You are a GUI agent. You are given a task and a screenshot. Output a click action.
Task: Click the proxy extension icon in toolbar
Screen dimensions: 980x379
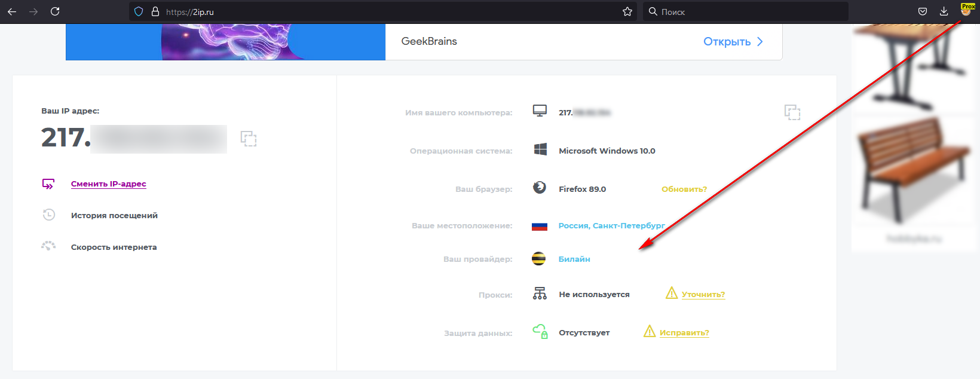(966, 10)
